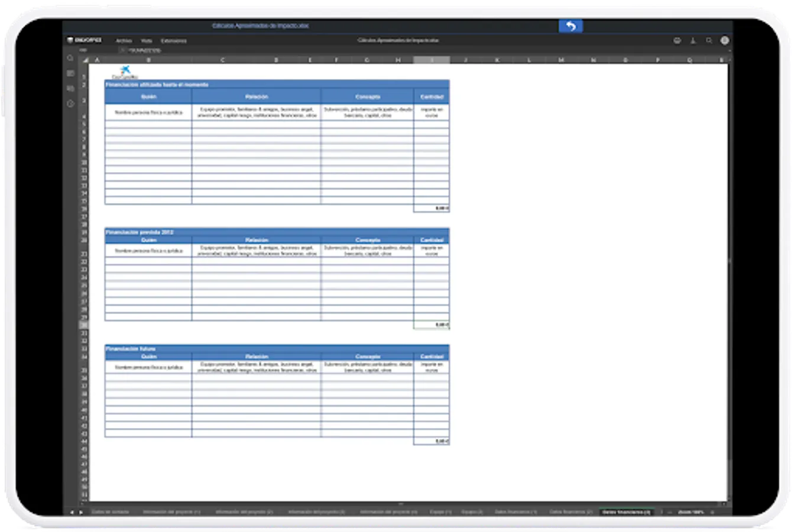Click the Financiación futura total cell 0,00 €
The height and width of the screenshot is (532, 794).
pos(432,442)
